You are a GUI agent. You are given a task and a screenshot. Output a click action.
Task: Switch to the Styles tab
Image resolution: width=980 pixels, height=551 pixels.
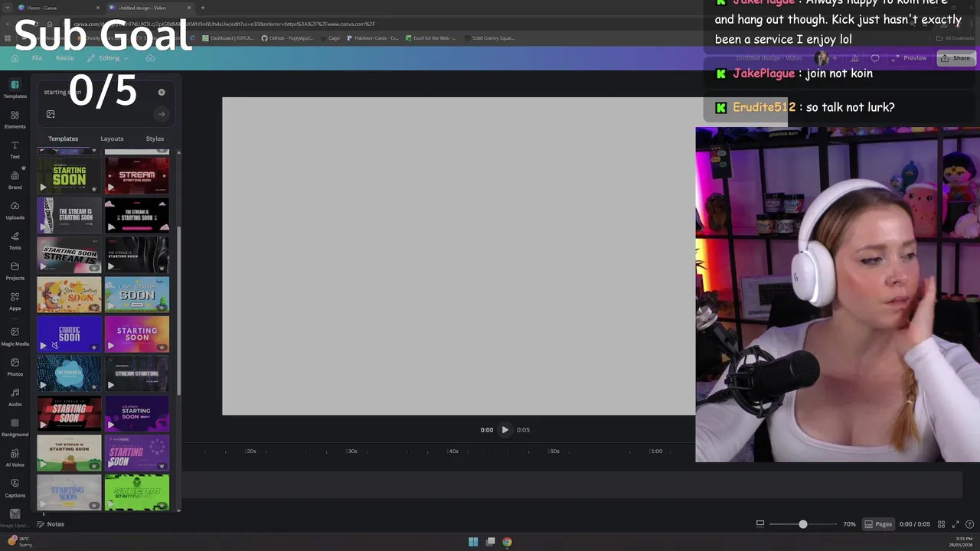pos(155,139)
